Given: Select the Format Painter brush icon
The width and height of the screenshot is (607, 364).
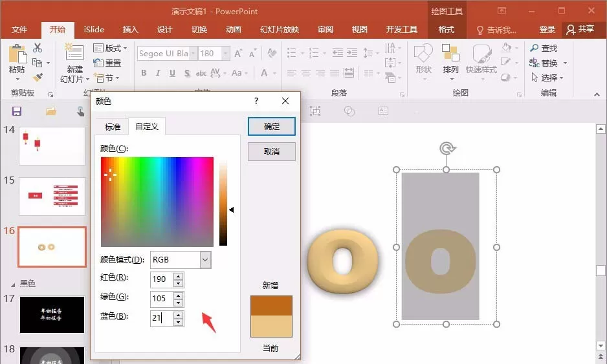Looking at the screenshot, I should click(38, 78).
